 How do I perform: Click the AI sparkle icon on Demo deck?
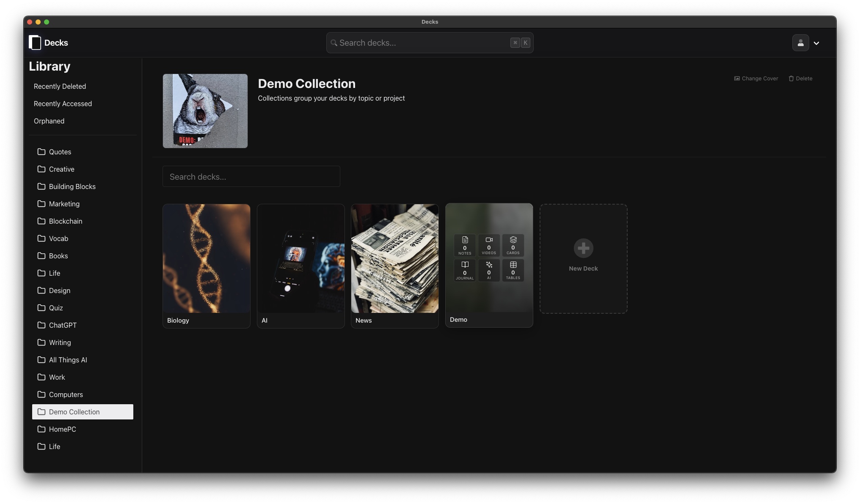tap(489, 265)
